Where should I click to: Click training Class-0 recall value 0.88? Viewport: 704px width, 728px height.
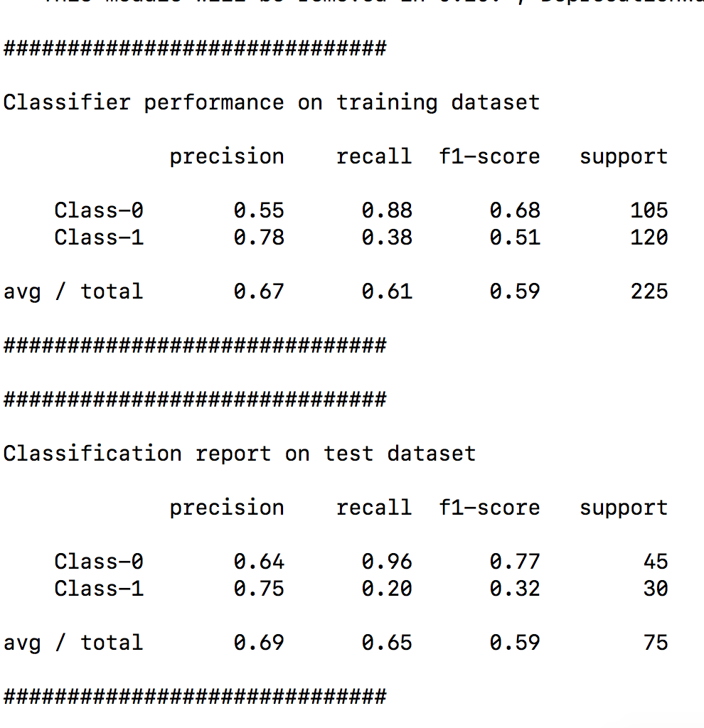[x=387, y=210]
